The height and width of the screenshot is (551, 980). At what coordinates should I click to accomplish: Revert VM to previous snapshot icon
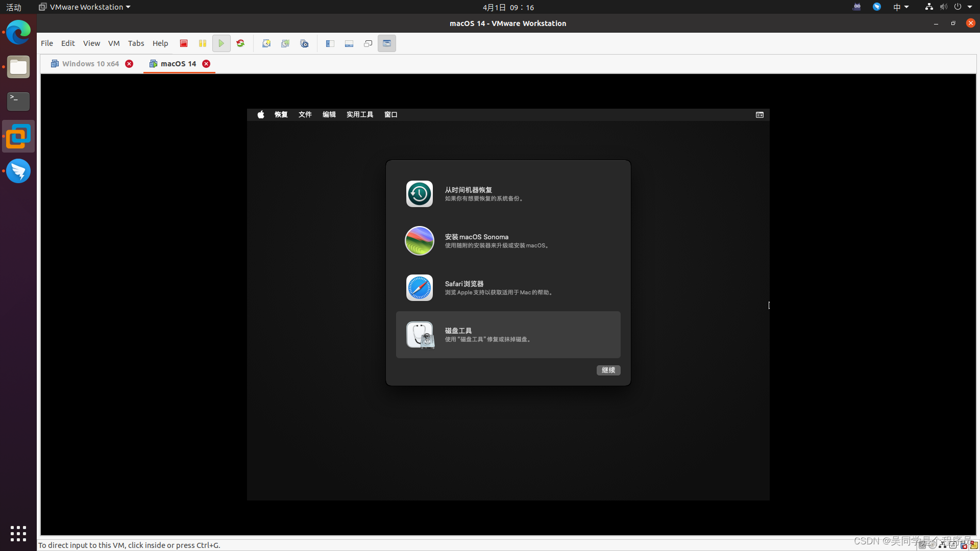coord(285,43)
